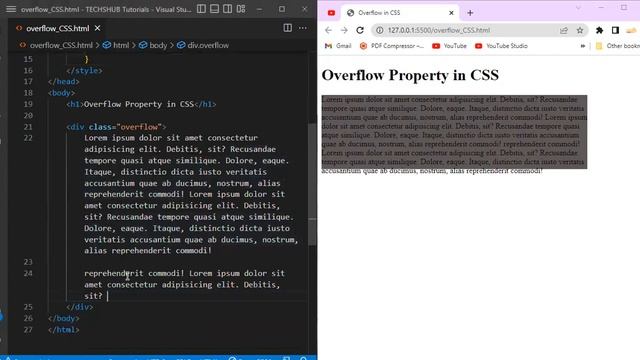640x360 pixels.
Task: Toggle the bottom panel layout icon
Action: click(214, 9)
